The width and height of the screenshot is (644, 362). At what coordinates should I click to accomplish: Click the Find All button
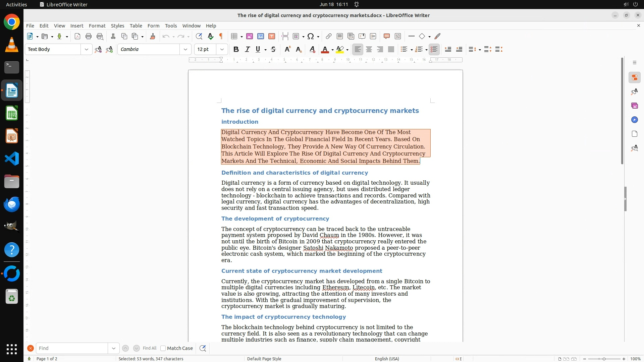(x=150, y=348)
